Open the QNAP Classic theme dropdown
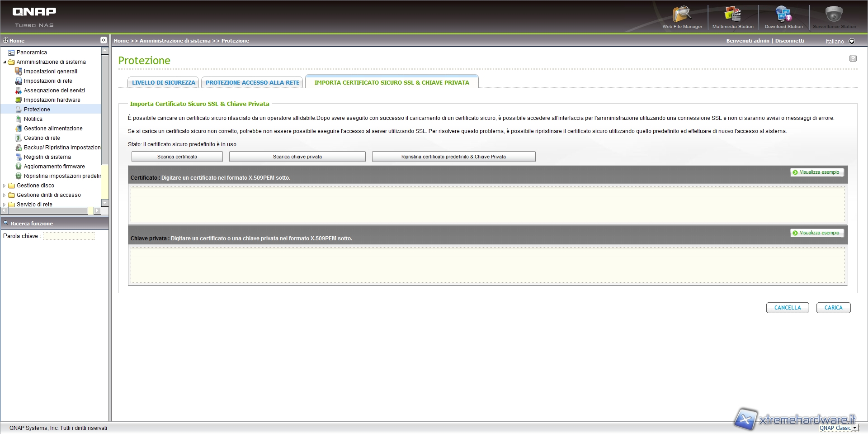This screenshot has height=434, width=868. pyautogui.click(x=854, y=428)
